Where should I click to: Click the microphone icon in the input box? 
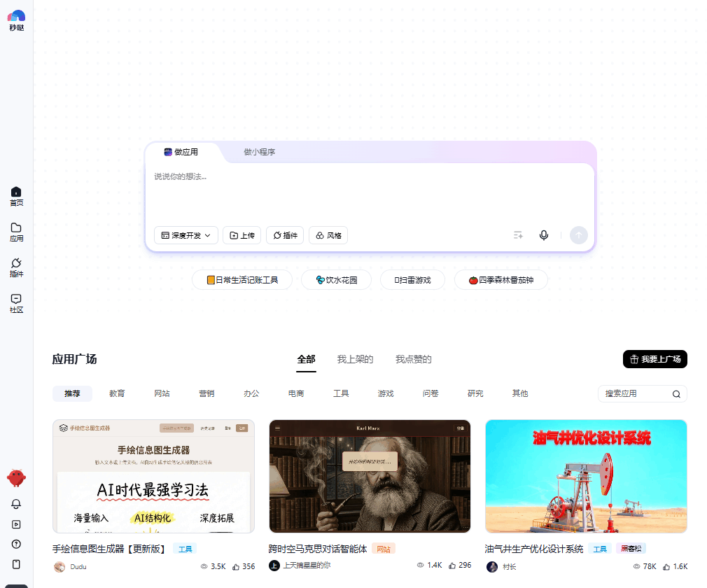pos(544,235)
